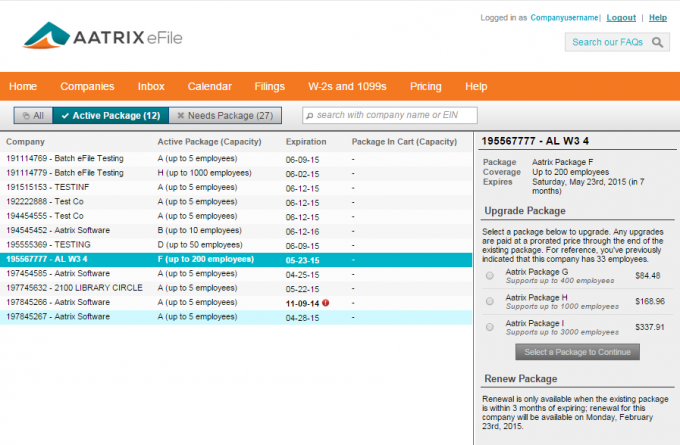Select row 197745632 - 2100 LIBRARY CIRCLE

(236, 288)
